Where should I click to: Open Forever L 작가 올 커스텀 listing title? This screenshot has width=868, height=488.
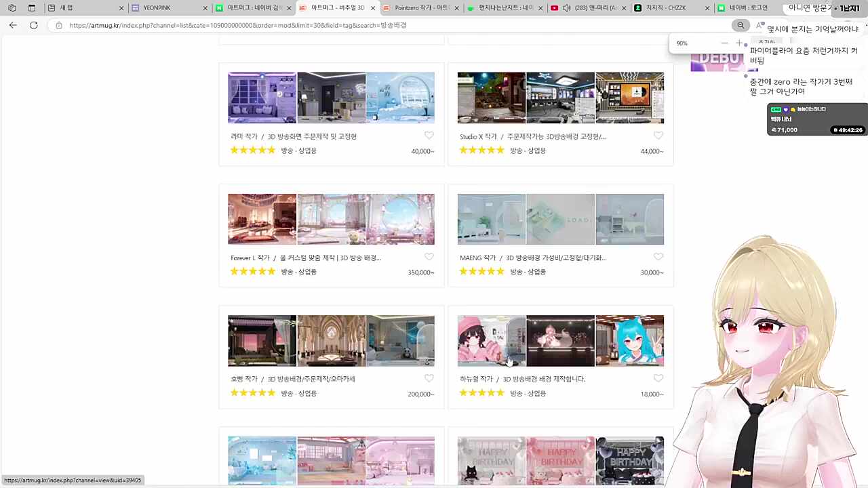point(306,258)
